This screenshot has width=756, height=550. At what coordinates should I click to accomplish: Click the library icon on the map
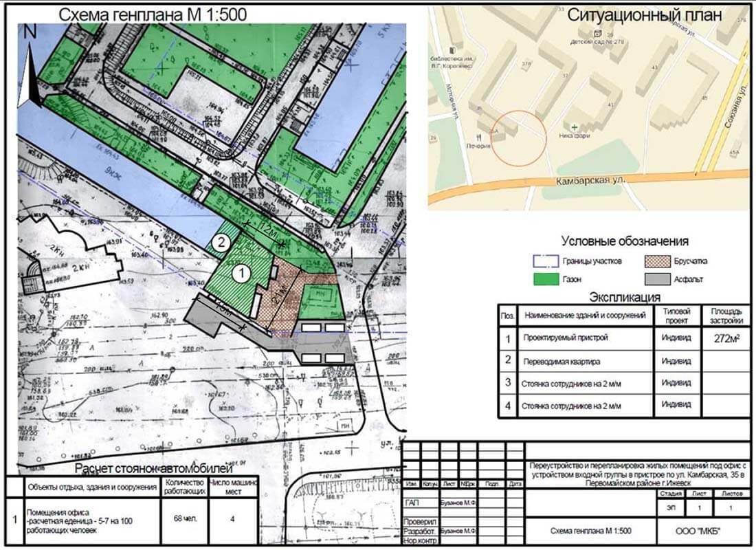[452, 50]
